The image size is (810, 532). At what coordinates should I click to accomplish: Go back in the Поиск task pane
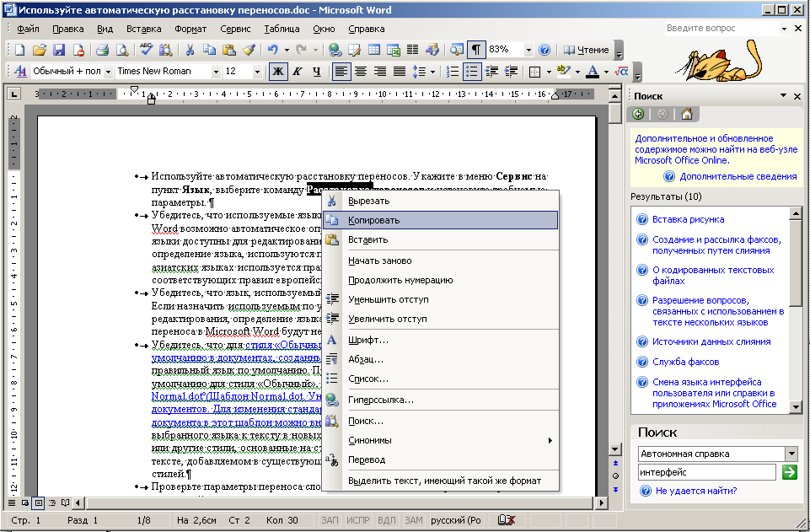[x=639, y=114]
